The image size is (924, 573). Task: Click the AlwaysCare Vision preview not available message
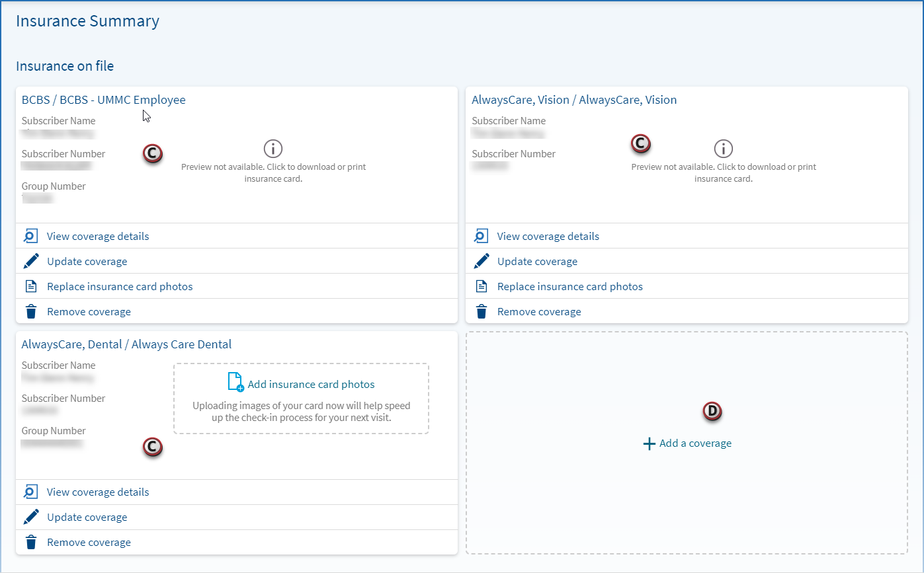[724, 172]
